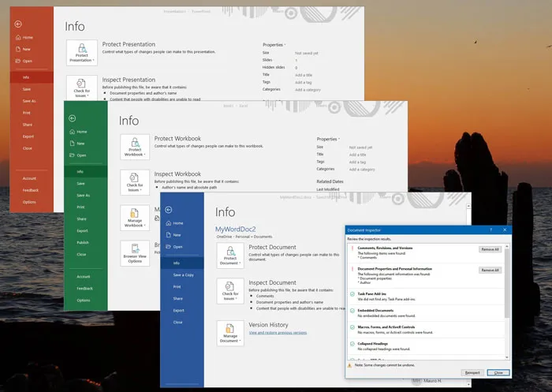Click red exclamation beside Comments, Revisions
552x392 pixels.
pyautogui.click(x=352, y=248)
